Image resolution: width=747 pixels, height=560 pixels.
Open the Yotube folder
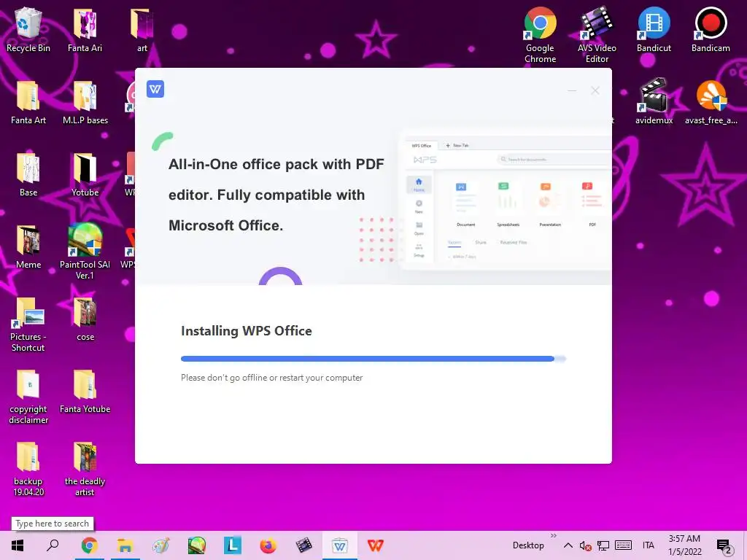pos(85,174)
